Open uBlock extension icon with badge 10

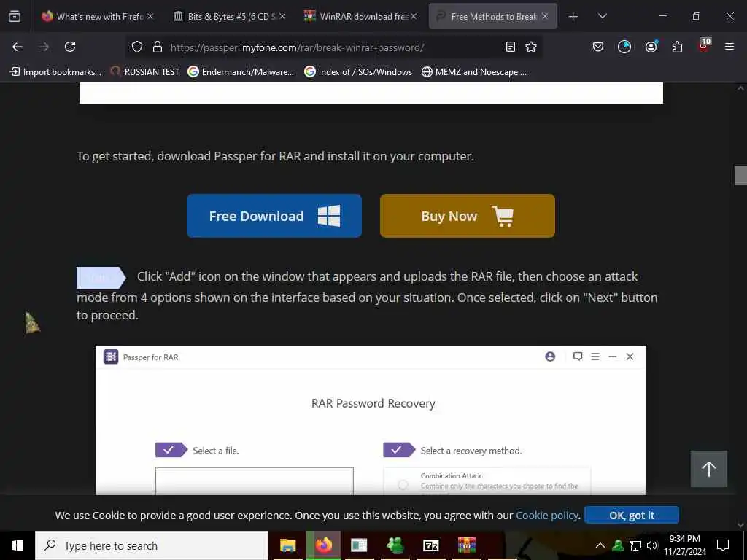point(704,46)
